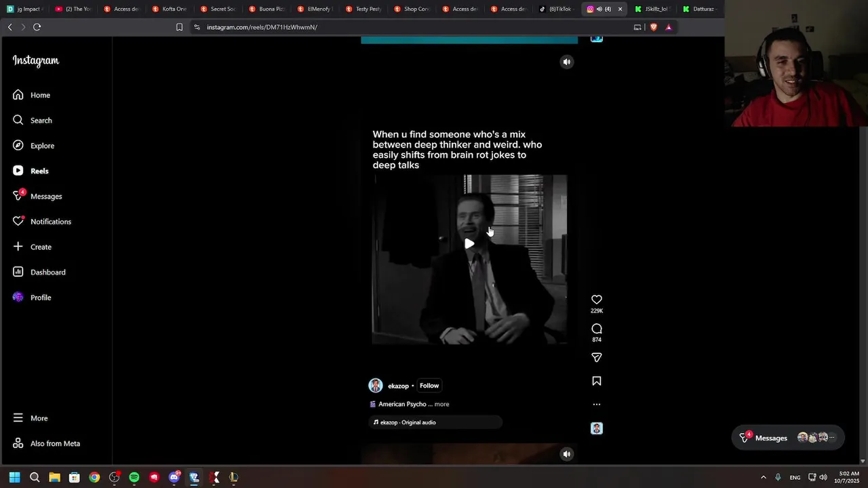Click the Instagram logo
The height and width of the screenshot is (488, 868).
(36, 61)
